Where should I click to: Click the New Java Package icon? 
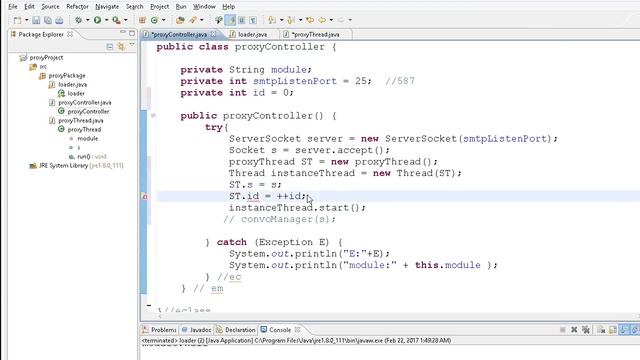142,20
